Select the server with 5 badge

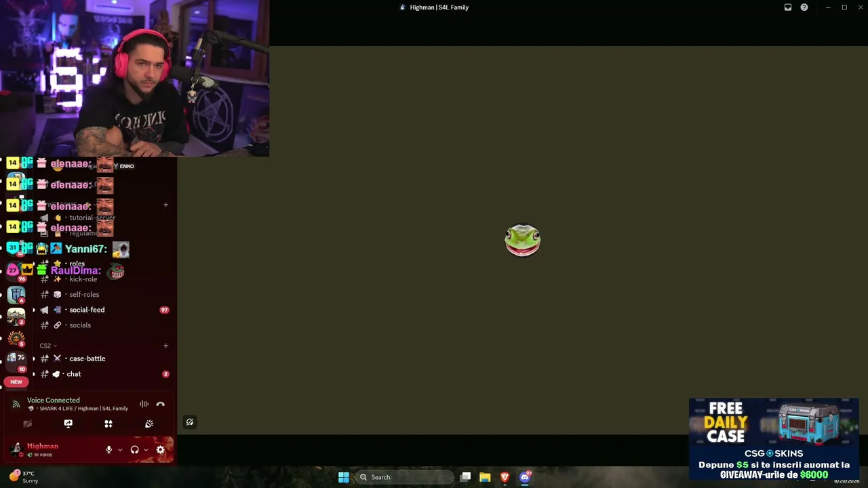coord(16,338)
